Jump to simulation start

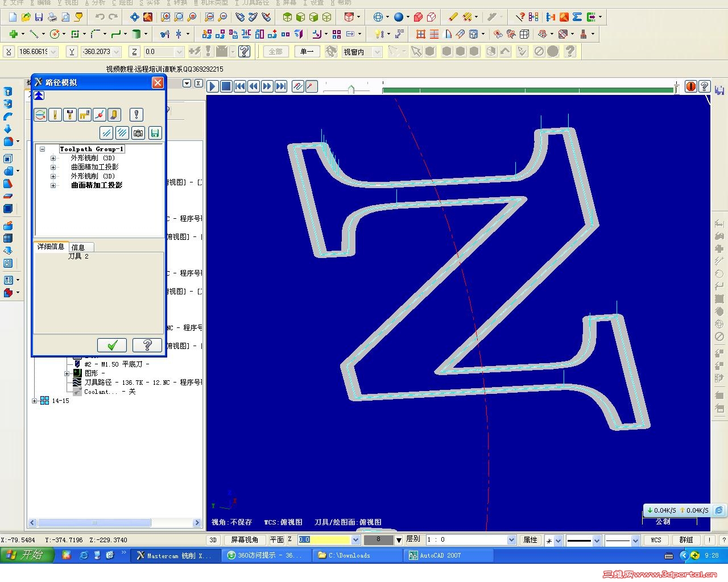239,86
